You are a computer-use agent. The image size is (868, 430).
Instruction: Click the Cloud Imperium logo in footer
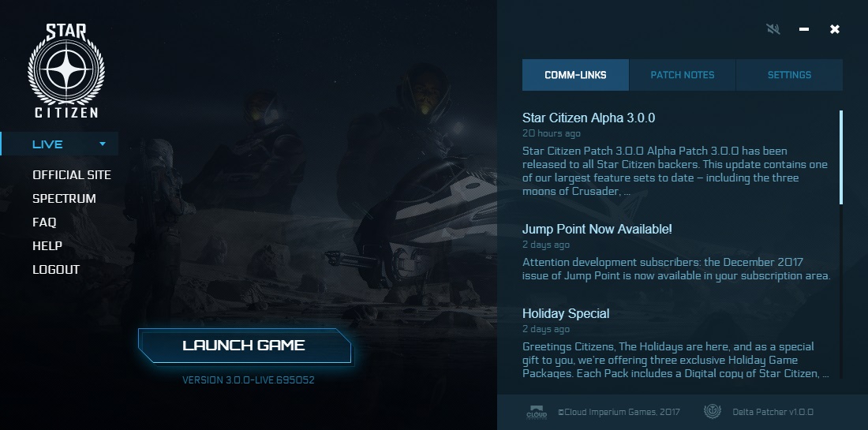pyautogui.click(x=536, y=412)
